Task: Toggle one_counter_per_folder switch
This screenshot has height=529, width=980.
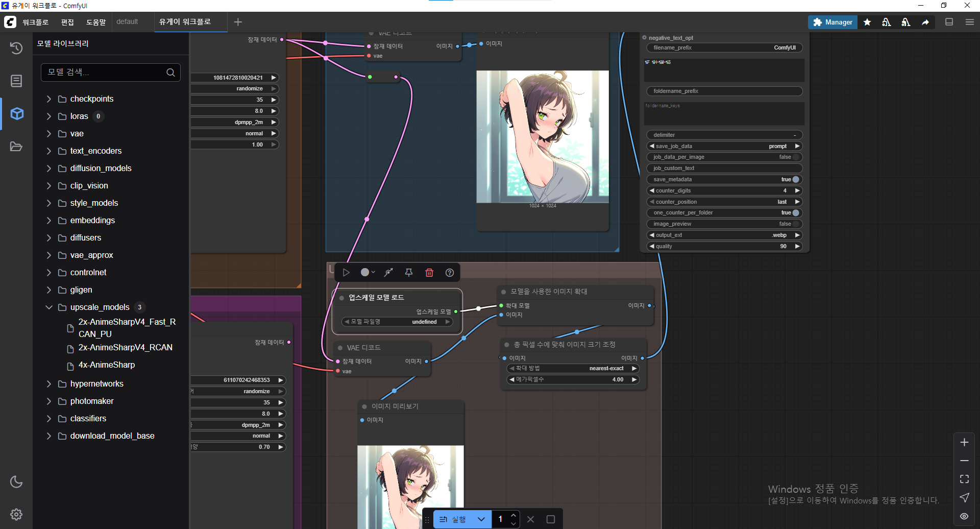Action: coord(796,213)
